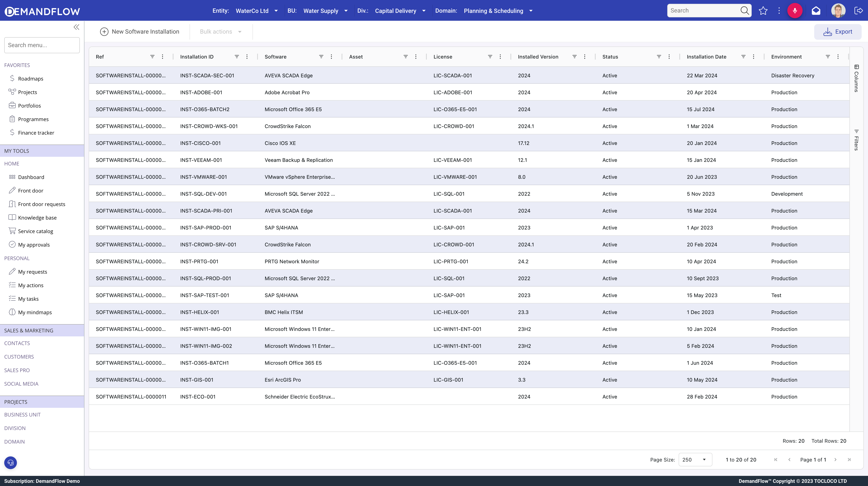This screenshot has height=486, width=868.
Task: Open the user profile avatar
Action: (838, 11)
